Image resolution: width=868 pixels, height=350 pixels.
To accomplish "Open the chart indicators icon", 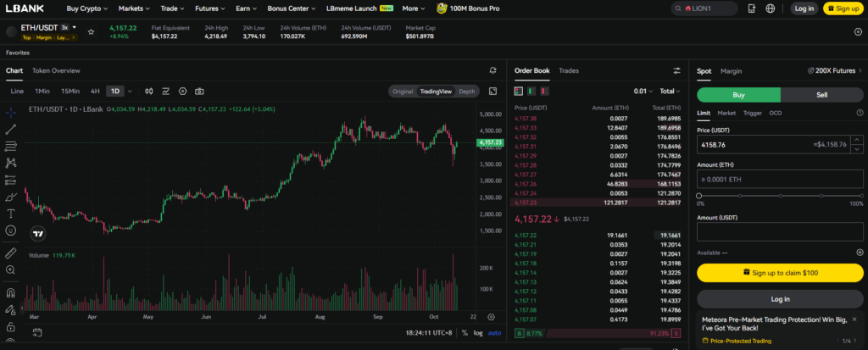I will tap(165, 91).
